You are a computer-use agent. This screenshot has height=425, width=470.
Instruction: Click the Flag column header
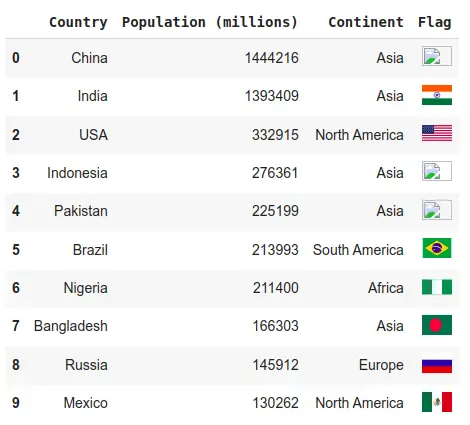pos(434,23)
